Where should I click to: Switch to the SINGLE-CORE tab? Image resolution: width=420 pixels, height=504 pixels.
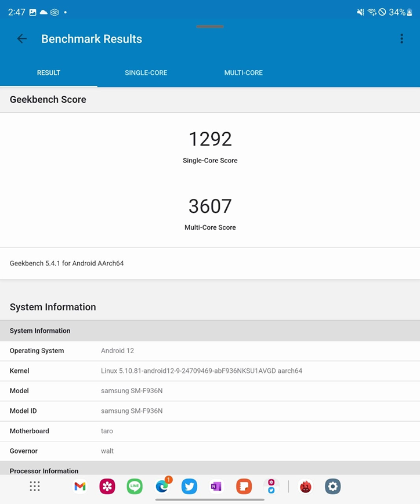[x=146, y=73]
